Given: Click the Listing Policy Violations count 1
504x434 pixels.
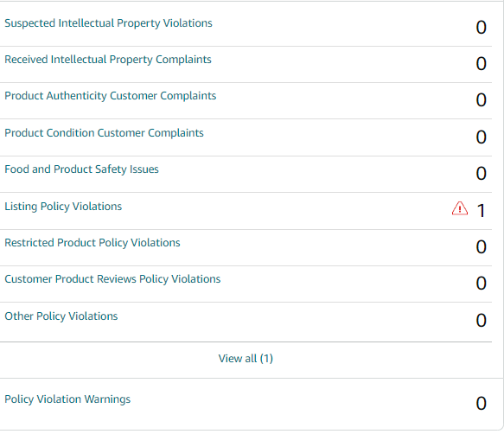Looking at the screenshot, I should click(481, 211).
